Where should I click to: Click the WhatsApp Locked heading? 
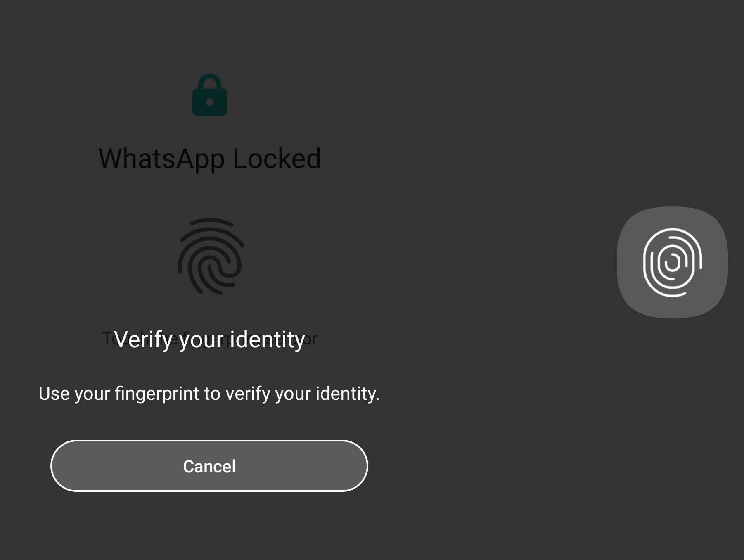(210, 159)
